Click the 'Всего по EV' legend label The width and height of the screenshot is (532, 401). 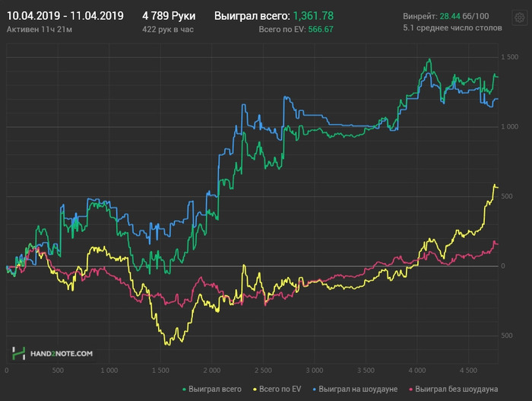(280, 389)
